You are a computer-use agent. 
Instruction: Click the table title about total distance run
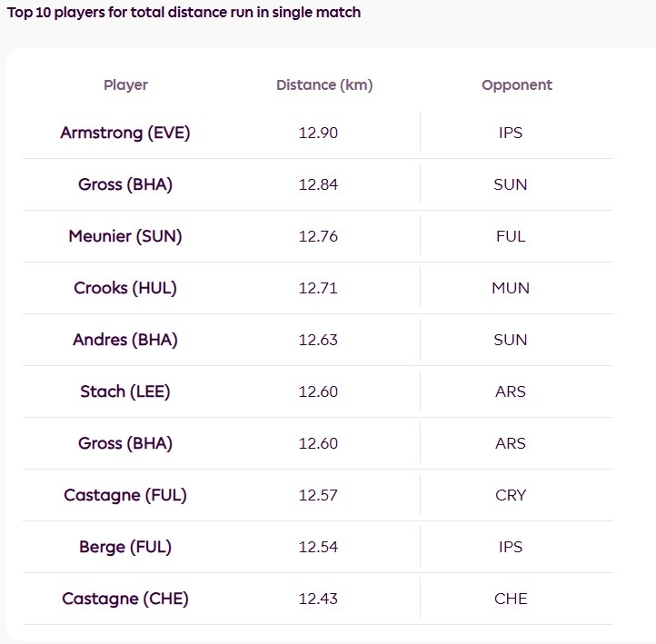[184, 13]
